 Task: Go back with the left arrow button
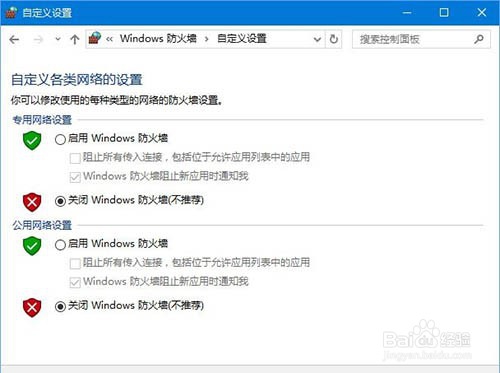[14, 40]
